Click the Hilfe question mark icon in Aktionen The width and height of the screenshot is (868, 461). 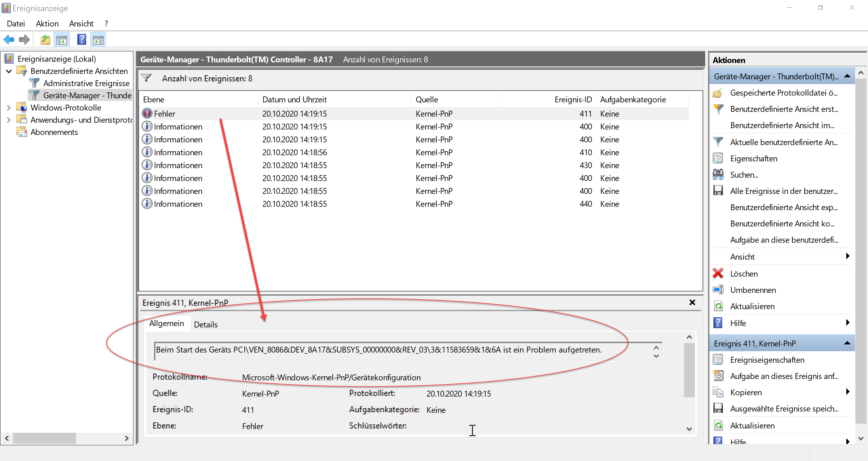718,323
